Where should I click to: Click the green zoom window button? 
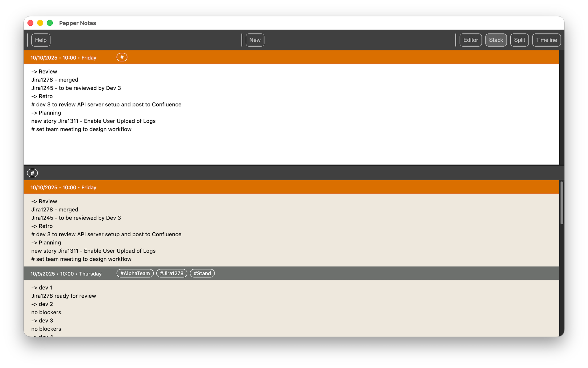(50, 23)
